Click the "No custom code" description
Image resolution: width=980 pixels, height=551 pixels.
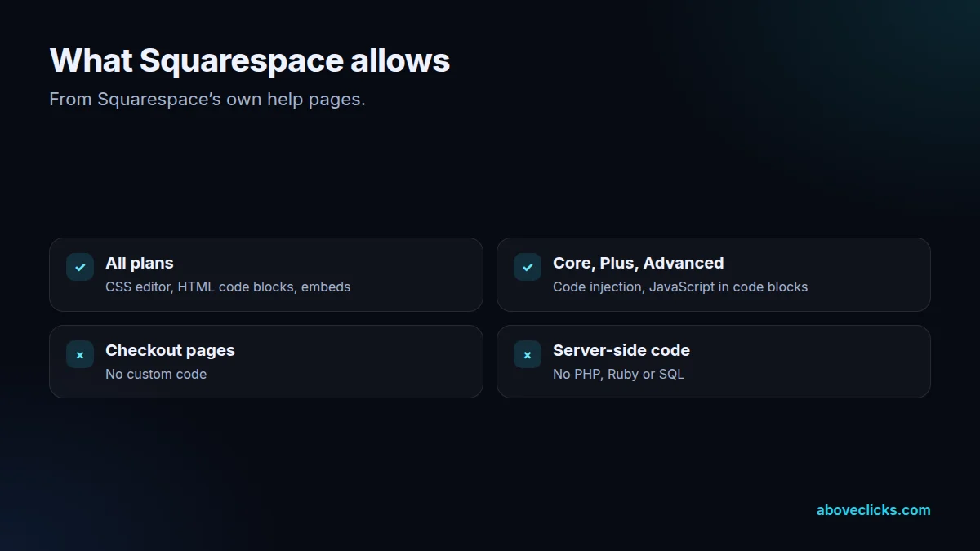point(156,374)
